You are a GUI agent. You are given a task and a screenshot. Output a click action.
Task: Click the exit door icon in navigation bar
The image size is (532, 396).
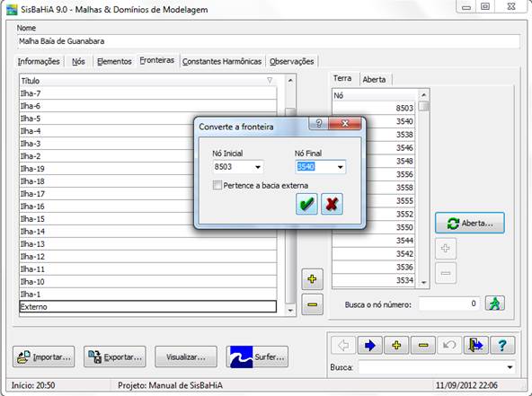(476, 345)
